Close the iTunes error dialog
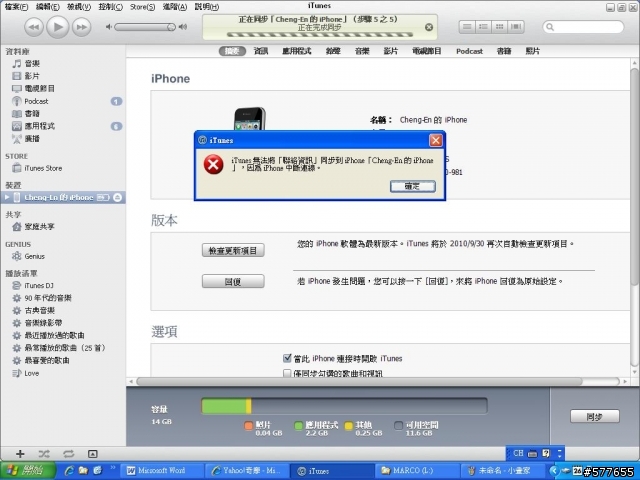Viewport: 640px width, 480px height. tap(436, 140)
